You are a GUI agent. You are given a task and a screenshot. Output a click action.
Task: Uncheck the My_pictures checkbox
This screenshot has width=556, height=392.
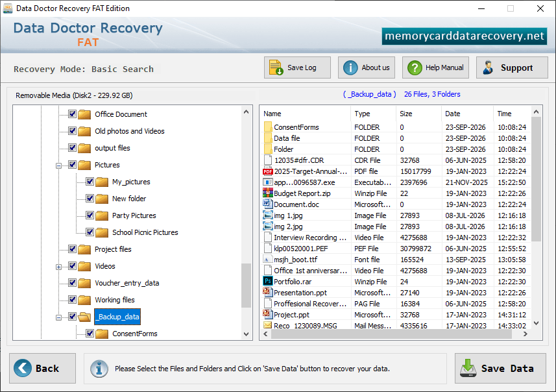(90, 182)
